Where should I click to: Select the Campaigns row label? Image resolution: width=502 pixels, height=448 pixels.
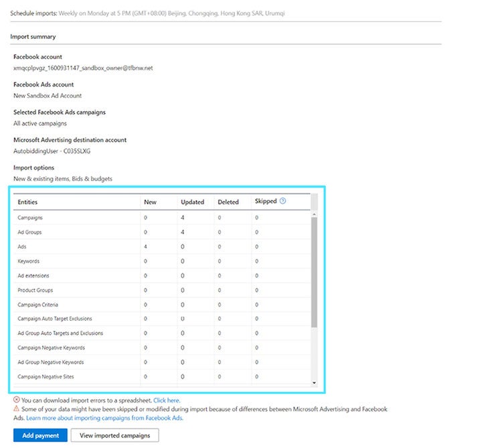point(30,218)
